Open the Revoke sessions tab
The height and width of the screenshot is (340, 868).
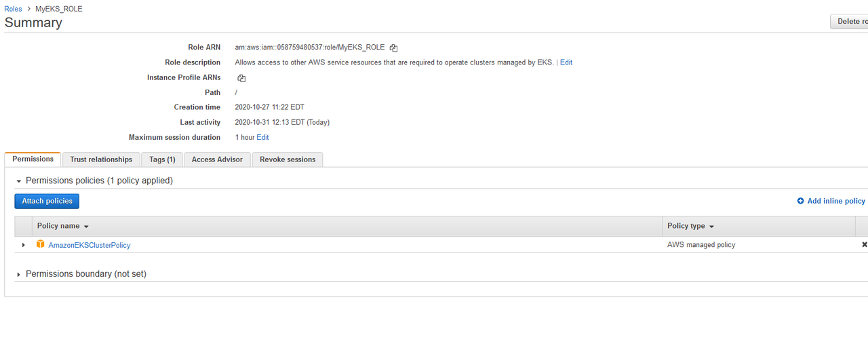288,159
